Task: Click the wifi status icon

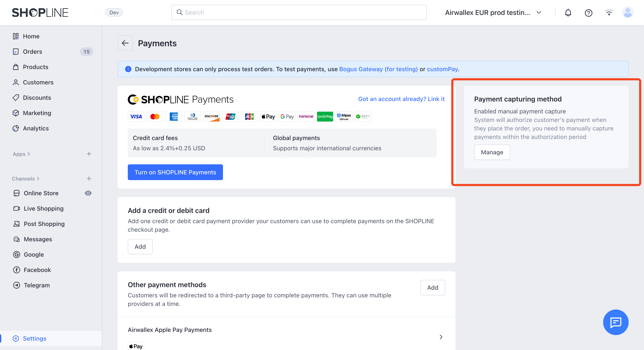Action: pyautogui.click(x=609, y=13)
